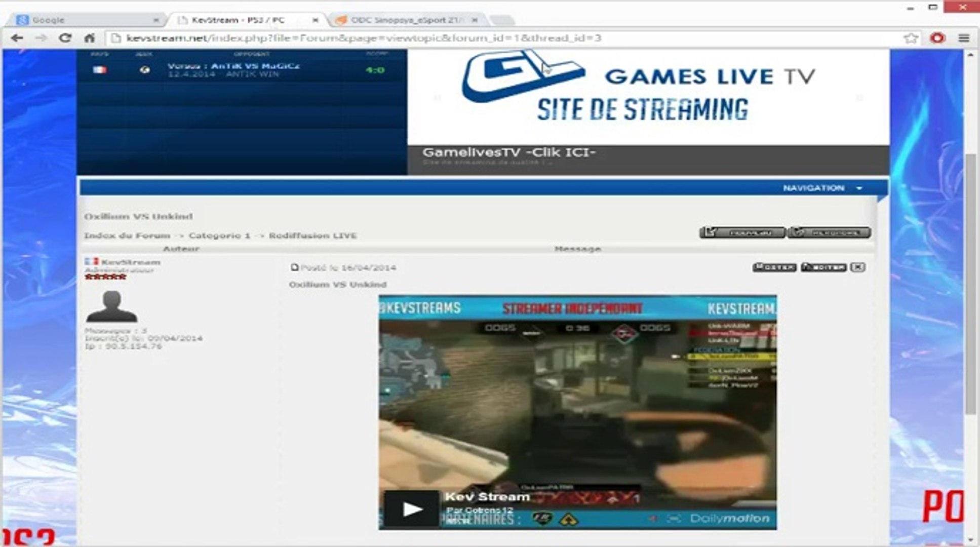Go back using the browser back arrow

tap(17, 38)
